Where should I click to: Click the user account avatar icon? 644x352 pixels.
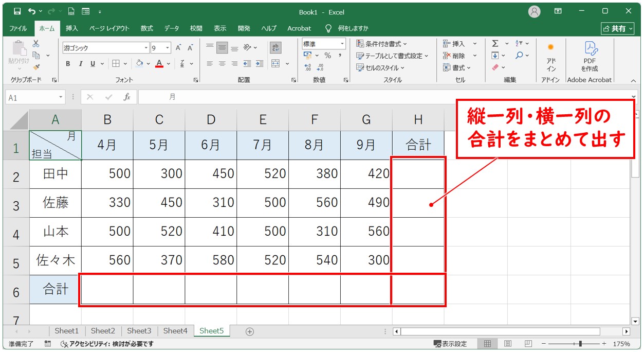pyautogui.click(x=535, y=11)
